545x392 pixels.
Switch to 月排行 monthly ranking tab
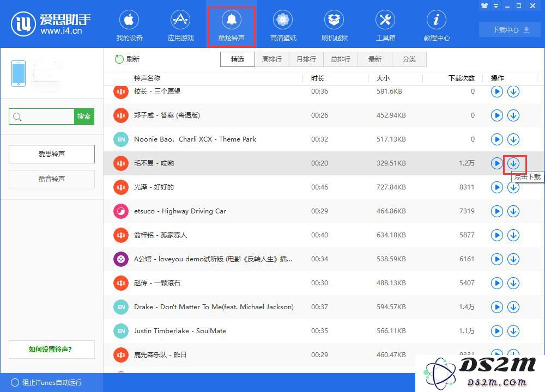click(x=306, y=59)
